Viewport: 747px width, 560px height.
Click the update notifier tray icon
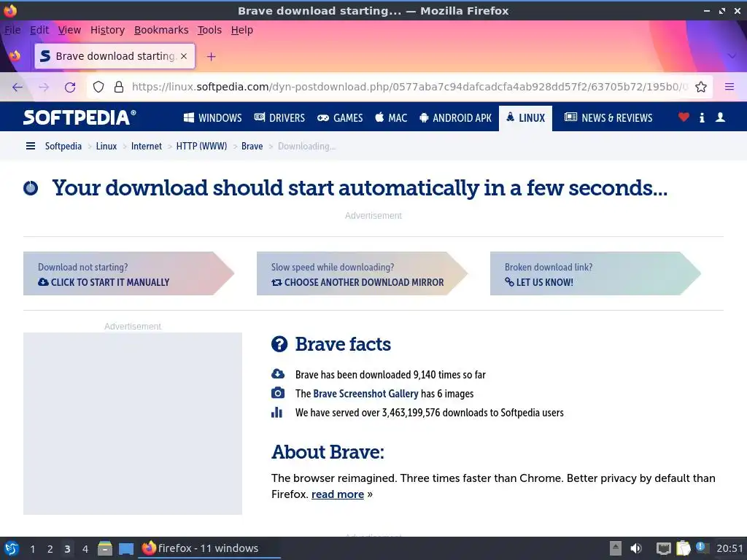tap(701, 547)
